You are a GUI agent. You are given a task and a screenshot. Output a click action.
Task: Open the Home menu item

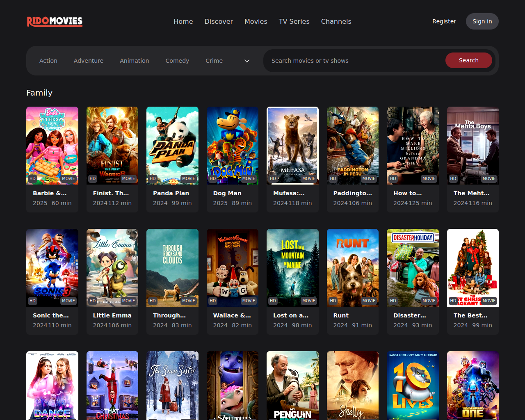click(183, 21)
